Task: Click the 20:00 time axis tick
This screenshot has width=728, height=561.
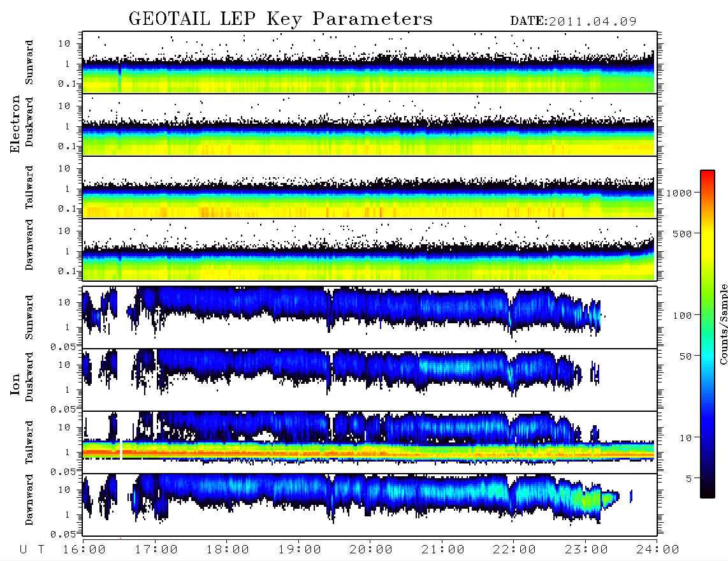Action: (371, 550)
